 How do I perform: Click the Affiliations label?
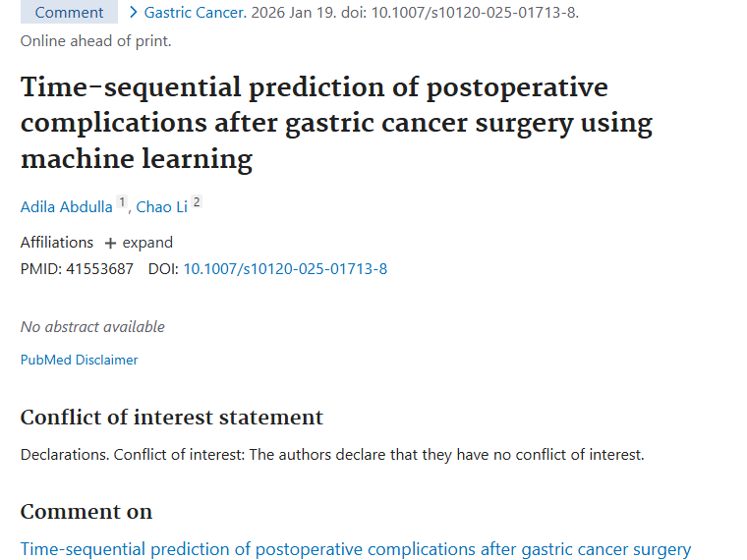[57, 243]
